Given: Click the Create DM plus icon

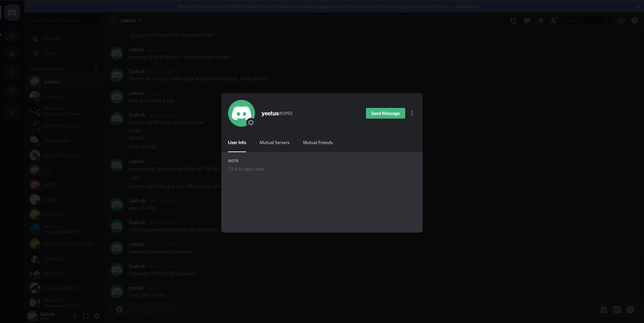Looking at the screenshot, I should click(96, 69).
